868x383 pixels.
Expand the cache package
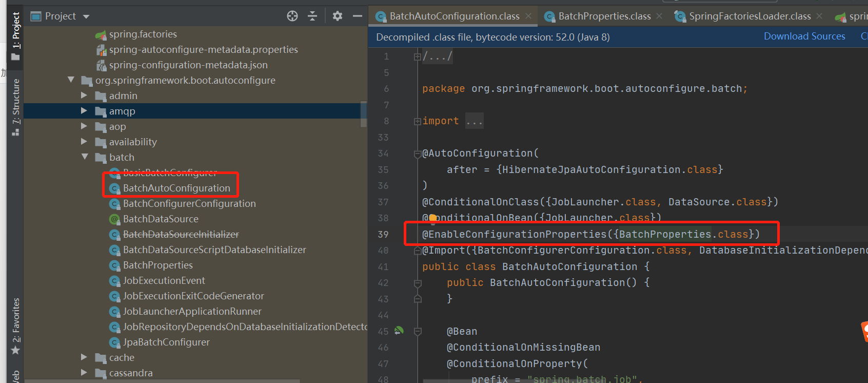(x=84, y=357)
